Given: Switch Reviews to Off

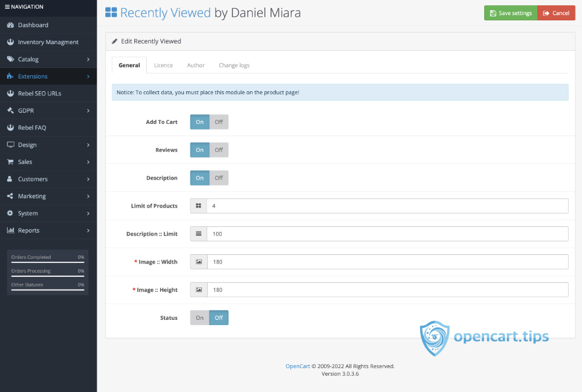Looking at the screenshot, I should [x=219, y=150].
